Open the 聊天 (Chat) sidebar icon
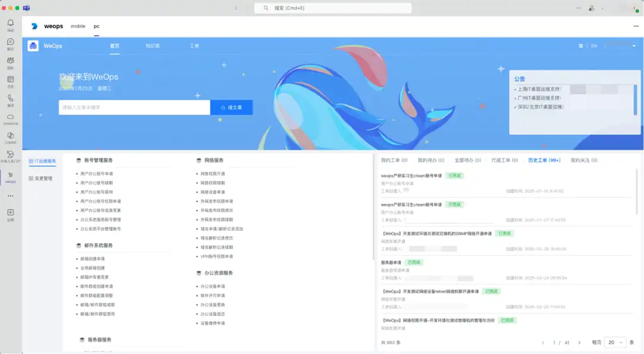The height and width of the screenshot is (354, 644). pyautogui.click(x=10, y=42)
